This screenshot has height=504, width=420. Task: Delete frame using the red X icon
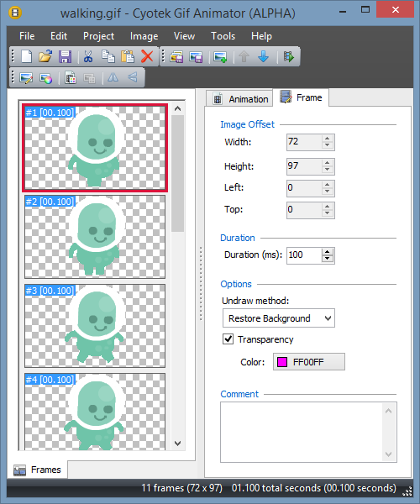[x=147, y=56]
